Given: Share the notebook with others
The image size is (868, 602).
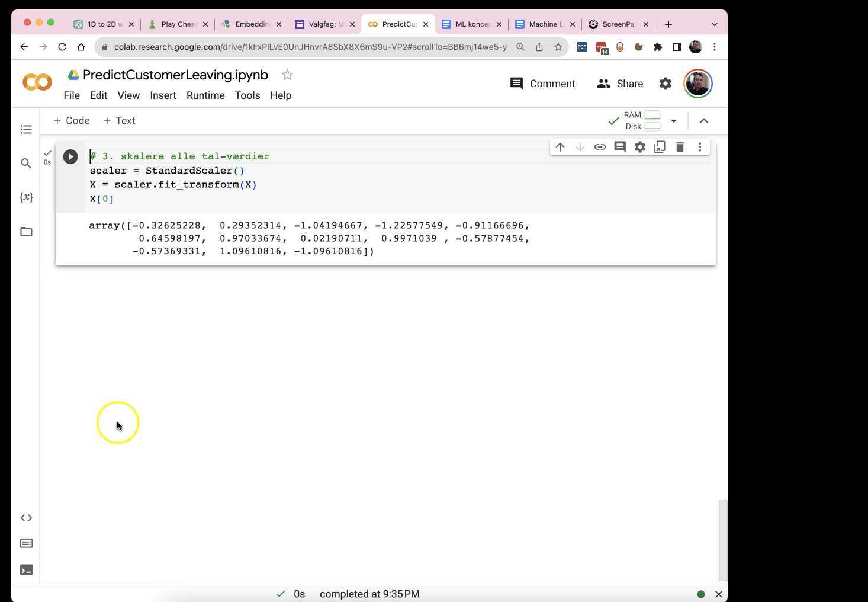Looking at the screenshot, I should pyautogui.click(x=621, y=84).
